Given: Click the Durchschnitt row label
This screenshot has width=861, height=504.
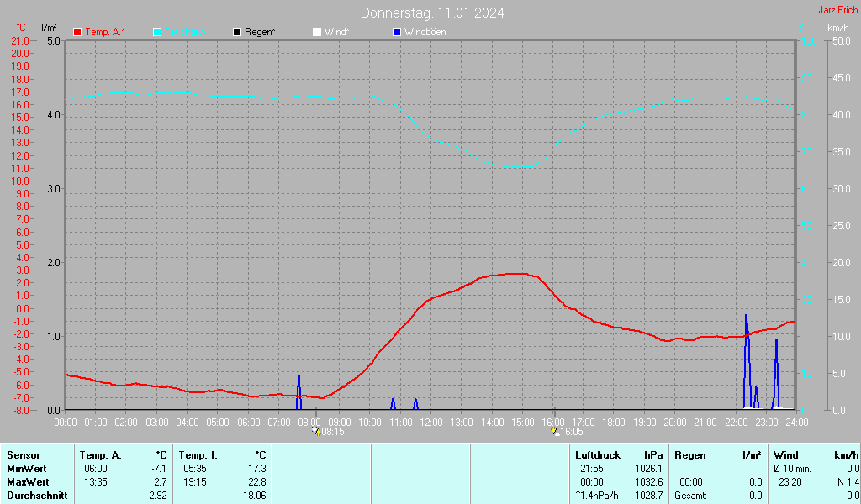Looking at the screenshot, I should [x=37, y=496].
